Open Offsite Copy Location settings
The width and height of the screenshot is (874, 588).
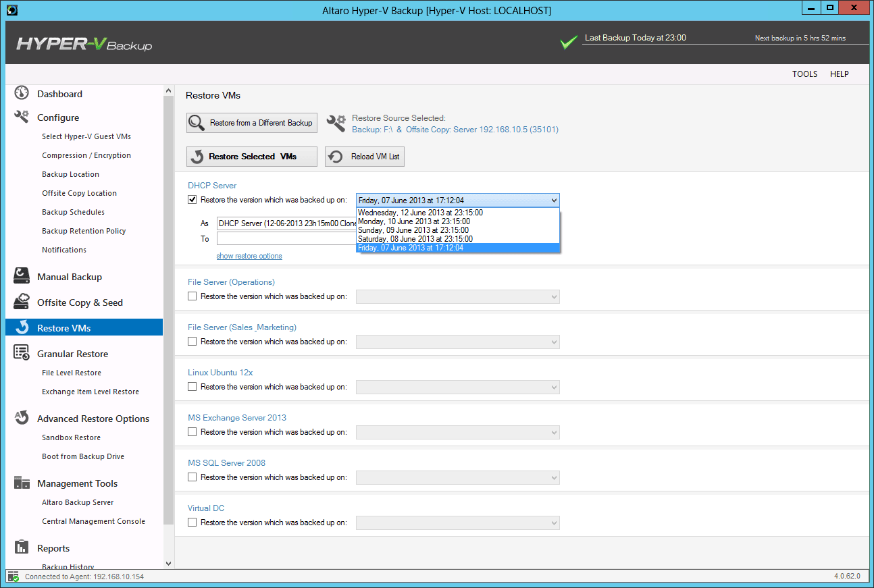(x=80, y=193)
